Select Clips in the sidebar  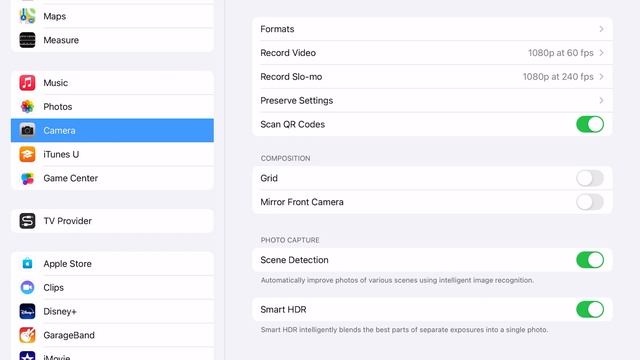tap(112, 287)
